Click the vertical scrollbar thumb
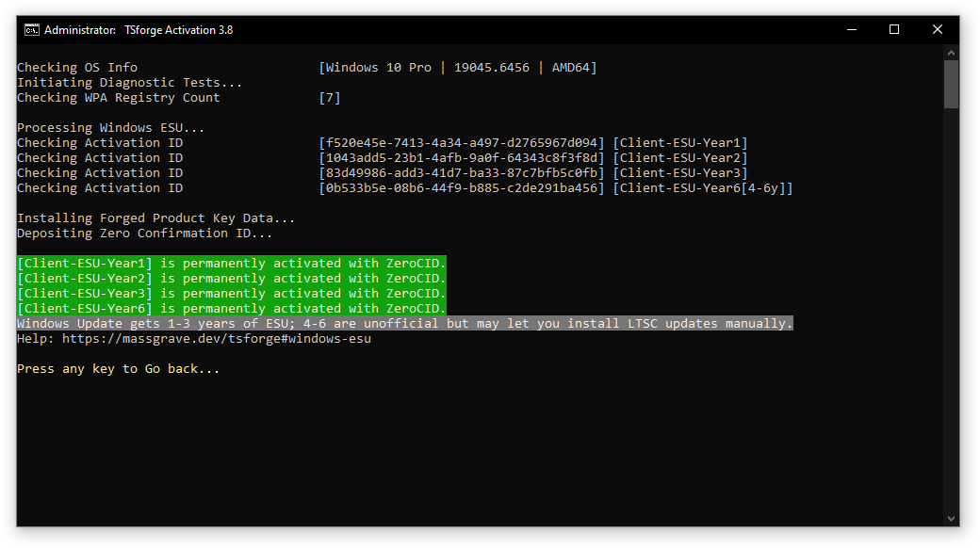The height and width of the screenshot is (548, 980). pyautogui.click(x=951, y=85)
